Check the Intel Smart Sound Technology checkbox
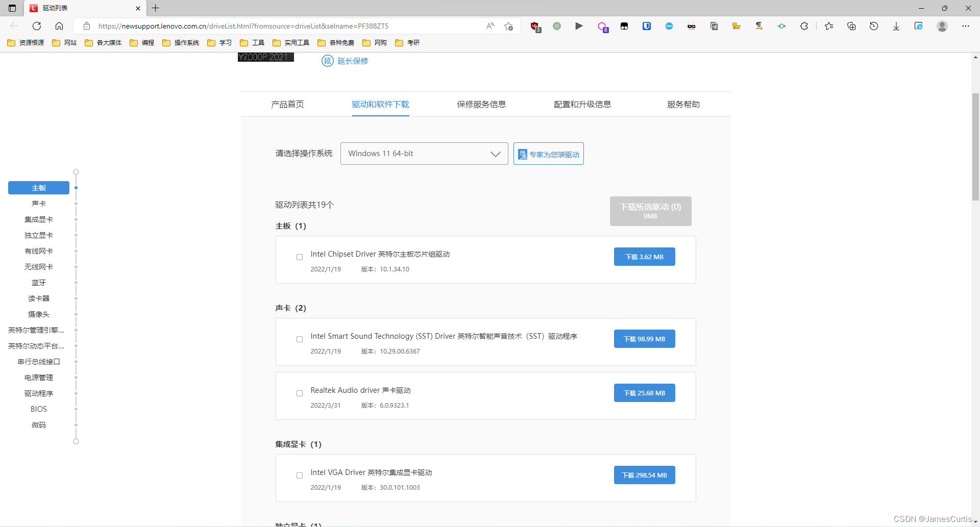980x527 pixels. coord(300,339)
